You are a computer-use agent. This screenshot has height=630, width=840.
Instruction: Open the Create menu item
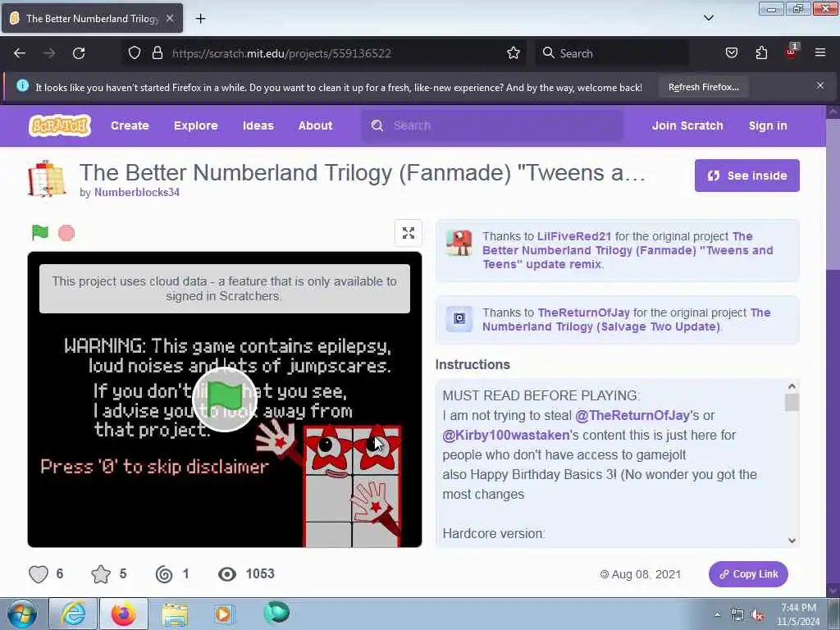(x=130, y=126)
